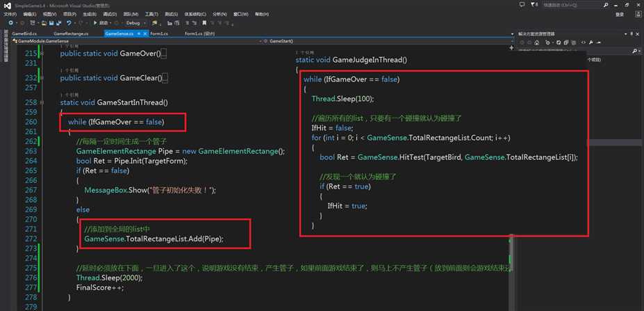Click the reference count above GameJudgeInThread()
The height and width of the screenshot is (311, 644).
click(305, 53)
